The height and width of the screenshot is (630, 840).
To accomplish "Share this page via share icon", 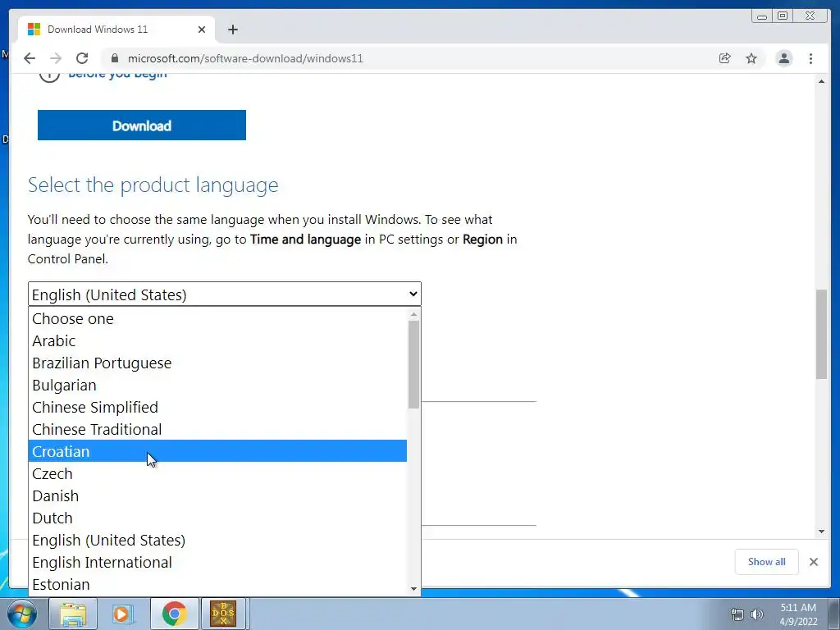I will click(724, 58).
